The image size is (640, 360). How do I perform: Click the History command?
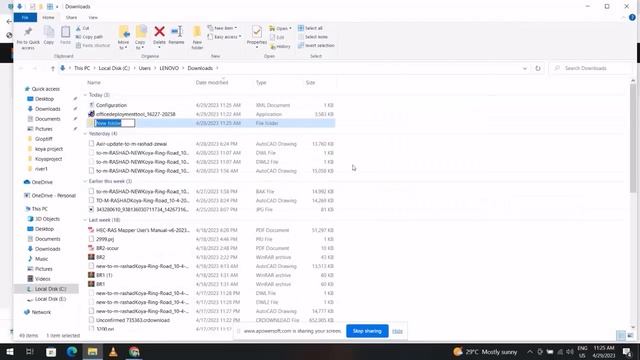click(280, 46)
